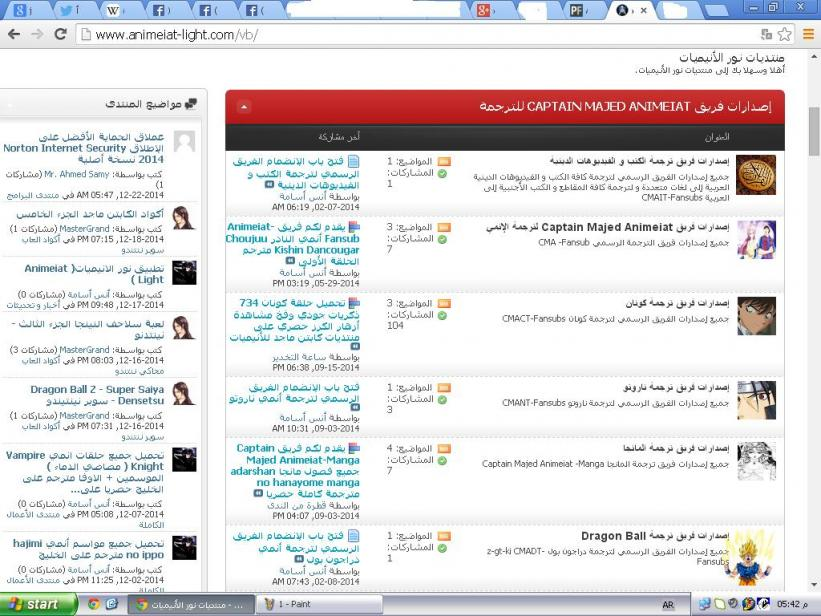Click the system tray clock 05:42

point(793,604)
